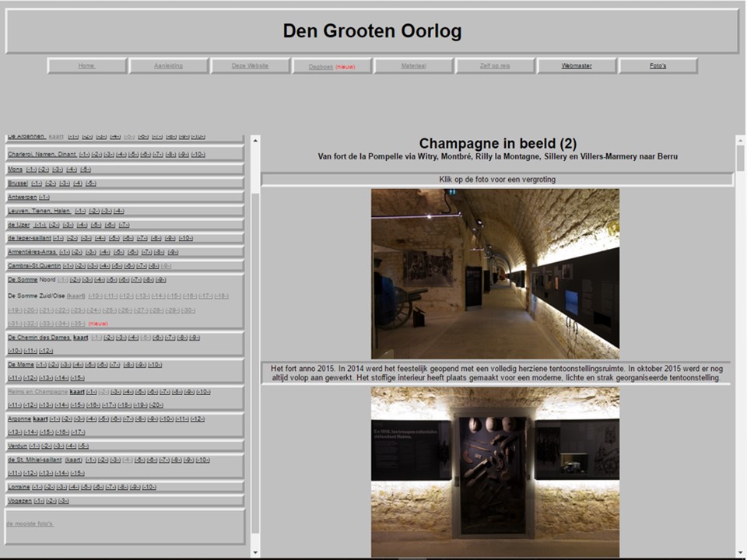Image resolution: width=747 pixels, height=560 pixels.
Task: Open De Somme Zuid/Oise page -25-
Action: (x=109, y=310)
